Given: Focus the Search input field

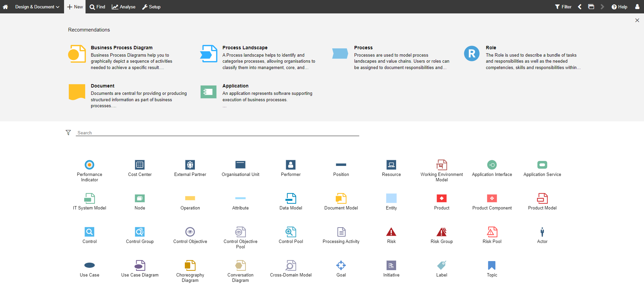Looking at the screenshot, I should (217, 133).
